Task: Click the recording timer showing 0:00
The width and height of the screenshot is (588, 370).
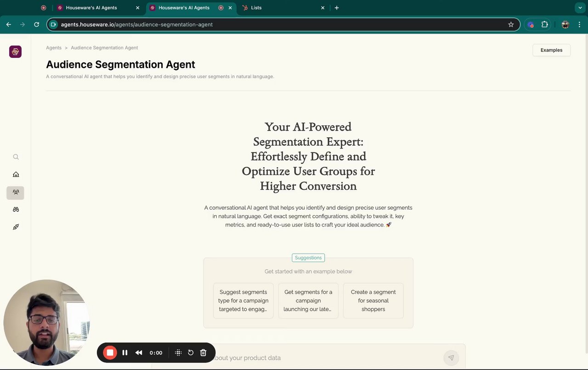Action: [x=156, y=353]
